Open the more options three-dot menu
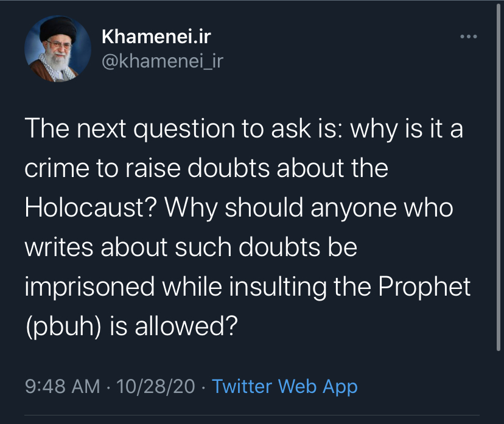Viewport: 504px width, 424px height. (x=468, y=38)
